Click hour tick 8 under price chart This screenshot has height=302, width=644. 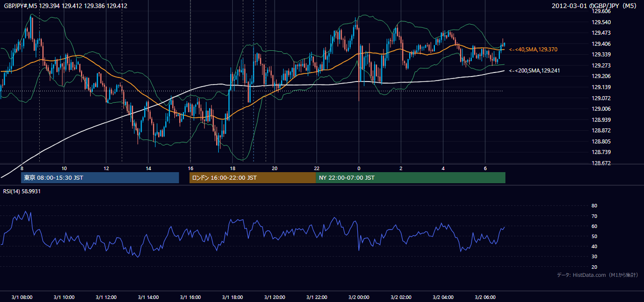[22, 168]
